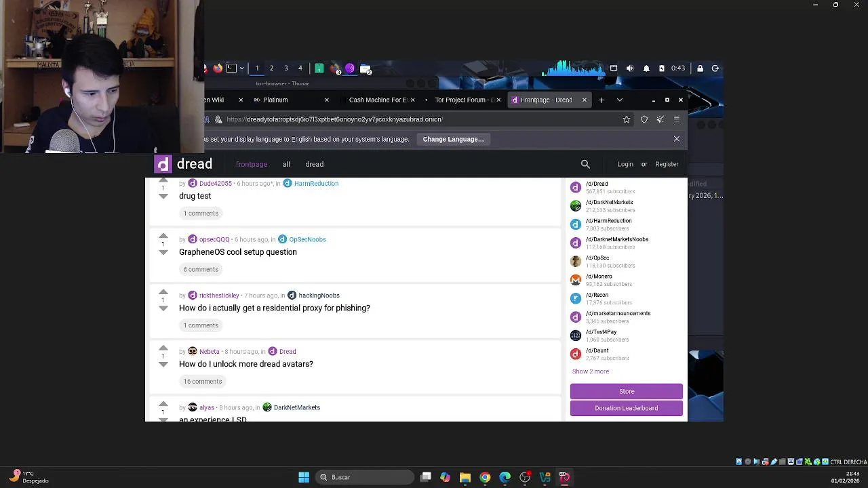The image size is (868, 488).
Task: Open the 'frontpage' navigation item
Action: [x=252, y=164]
